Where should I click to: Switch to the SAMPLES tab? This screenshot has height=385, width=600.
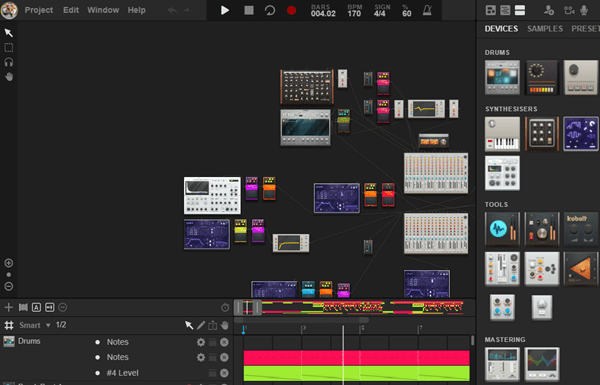tap(545, 29)
